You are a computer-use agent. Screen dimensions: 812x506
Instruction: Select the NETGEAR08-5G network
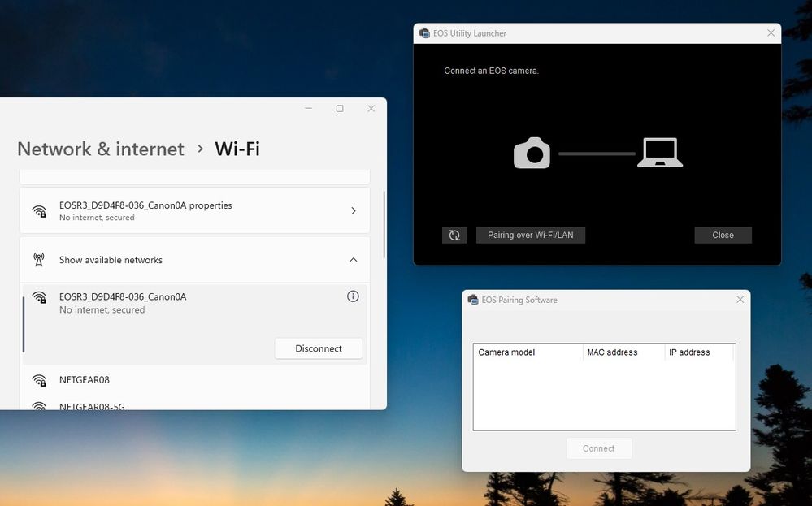tap(92, 405)
